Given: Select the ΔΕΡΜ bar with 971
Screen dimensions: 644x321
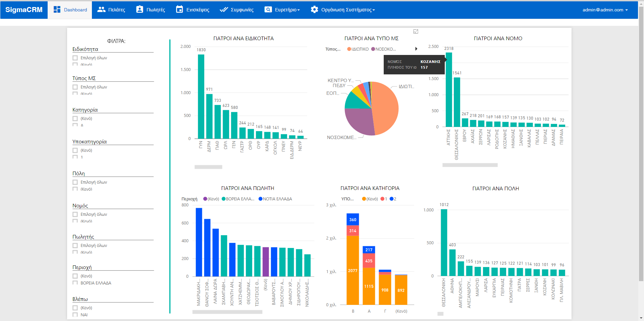Looking at the screenshot, I should 209,116.
